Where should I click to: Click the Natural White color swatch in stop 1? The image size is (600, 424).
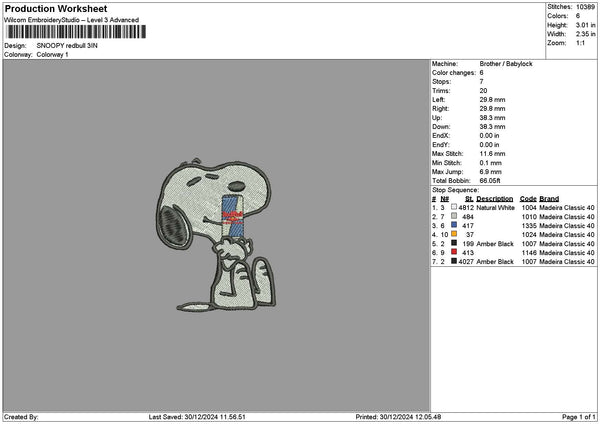pyautogui.click(x=454, y=207)
